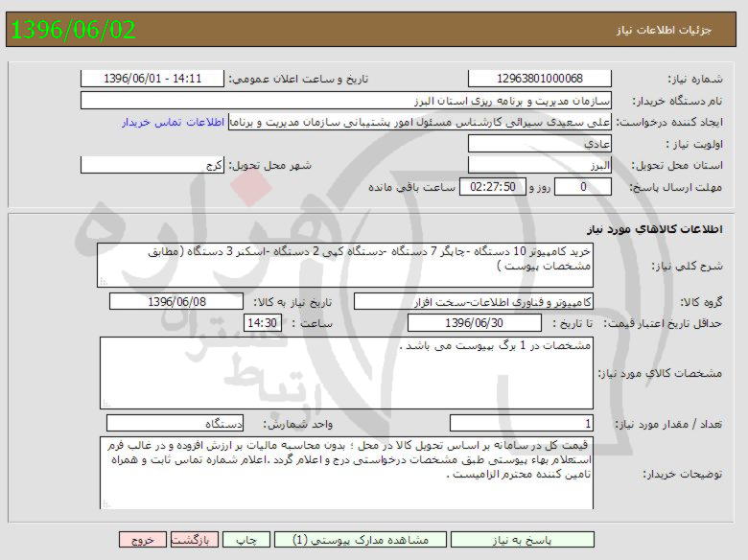
Task: Click the time field showing 14:30
Action: (x=262, y=323)
